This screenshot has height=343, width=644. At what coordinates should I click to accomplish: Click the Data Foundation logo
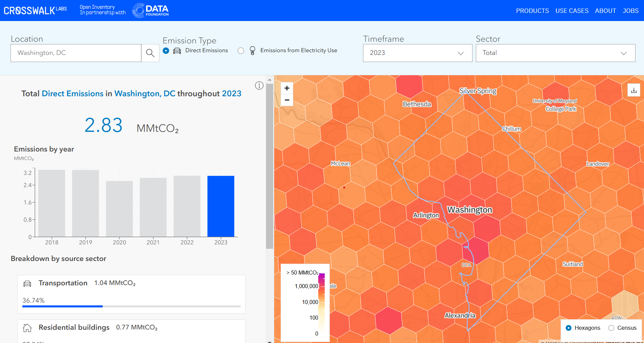[x=150, y=10]
